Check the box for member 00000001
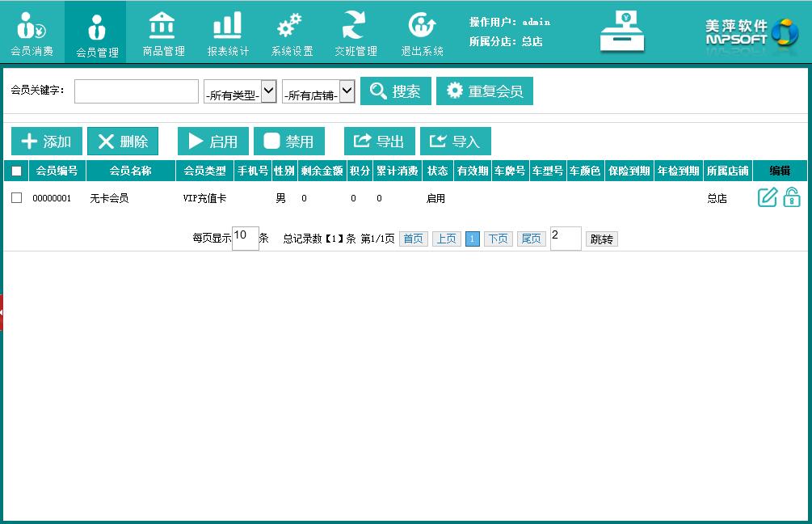Screen dimensions: 812x524 pos(16,197)
